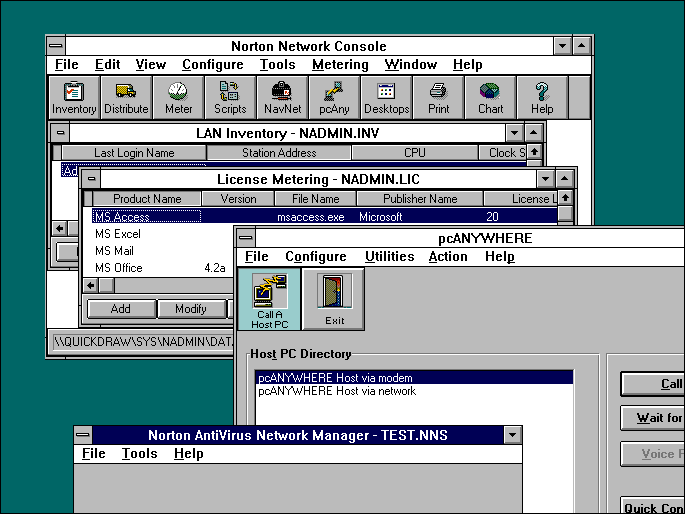Click the Modify button in License Metering
685x514 pixels.
coord(191,309)
